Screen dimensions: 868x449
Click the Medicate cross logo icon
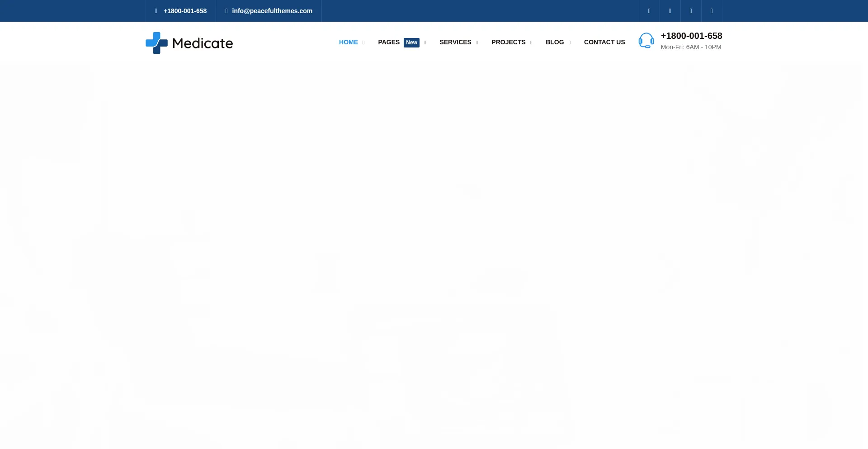point(156,43)
